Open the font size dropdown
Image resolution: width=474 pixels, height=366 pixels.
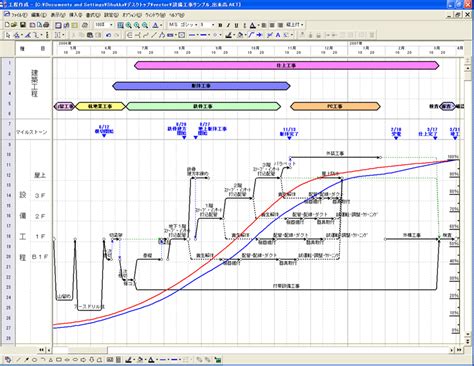coord(213,25)
